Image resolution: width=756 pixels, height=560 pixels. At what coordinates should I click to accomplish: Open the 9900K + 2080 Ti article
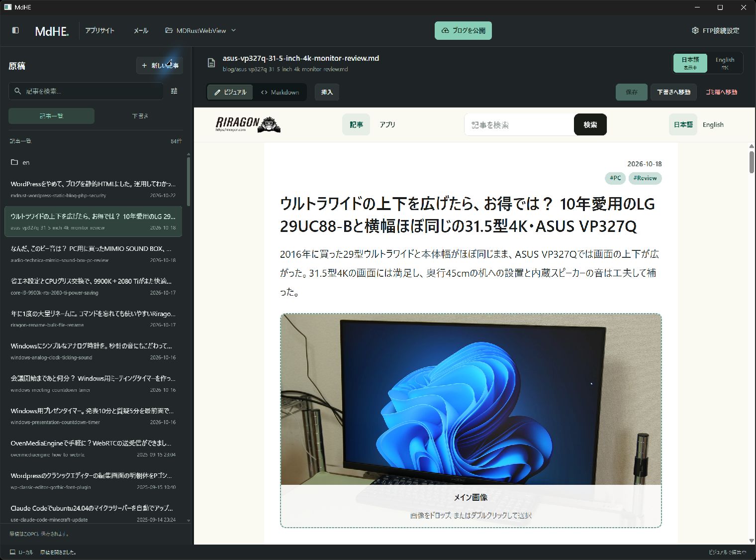click(x=94, y=286)
